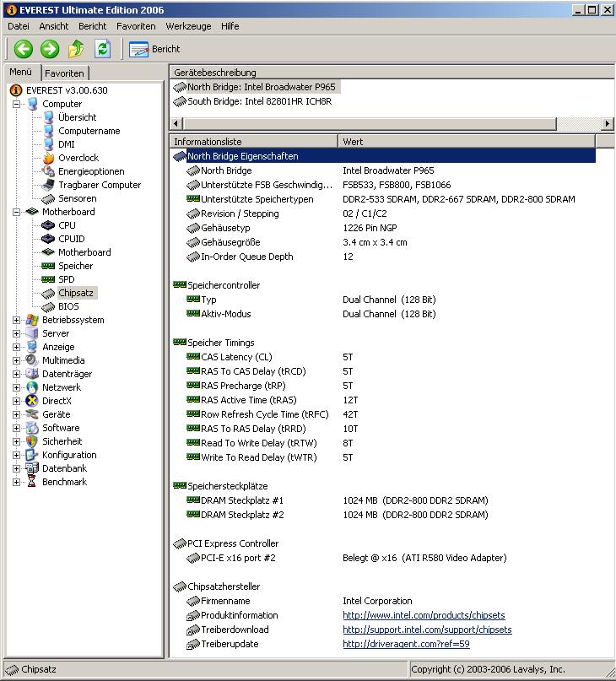Expand the Netzwerk tree node
616x681 pixels.
tap(16, 387)
